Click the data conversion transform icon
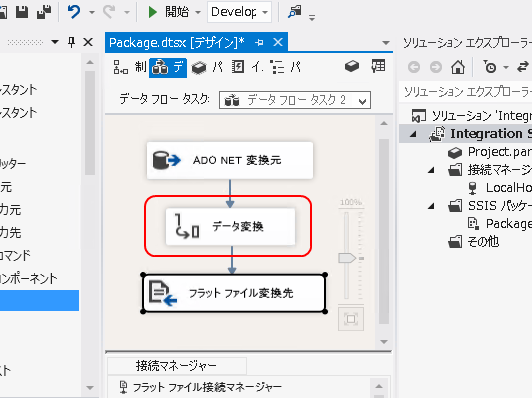This screenshot has height=398, width=532. (x=187, y=226)
